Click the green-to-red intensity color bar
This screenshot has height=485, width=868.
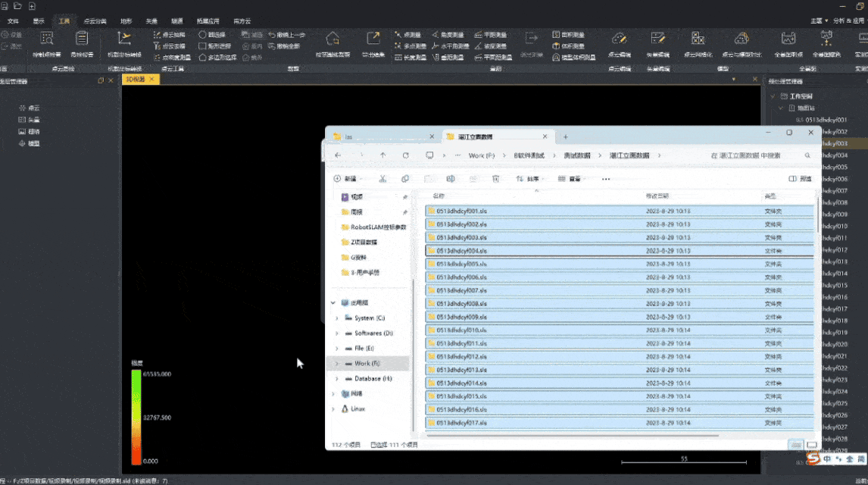pos(136,417)
